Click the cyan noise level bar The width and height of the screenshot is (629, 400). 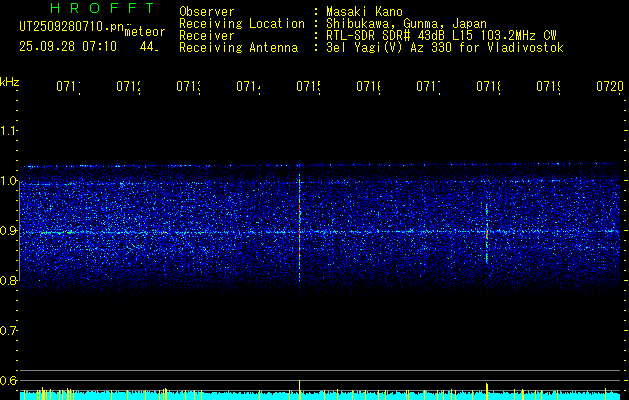[320, 396]
